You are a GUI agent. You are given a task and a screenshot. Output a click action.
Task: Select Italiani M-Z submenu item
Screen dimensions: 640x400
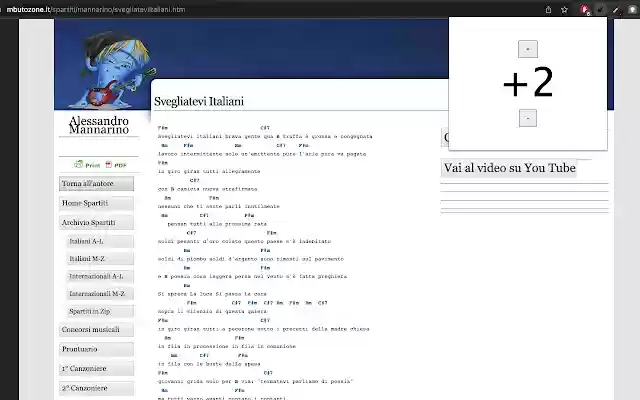click(100, 259)
